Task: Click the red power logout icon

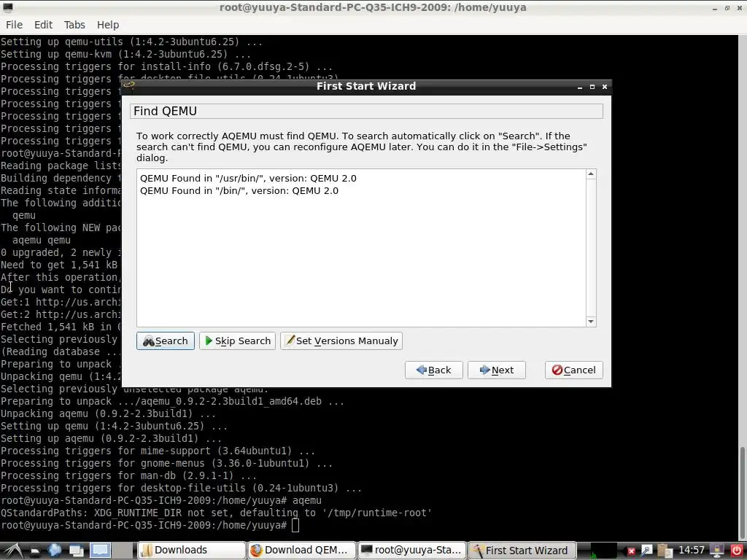Action: click(x=736, y=551)
